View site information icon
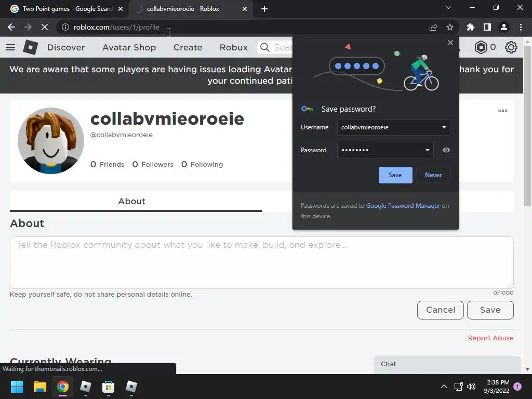532x399 pixels. pos(65,27)
